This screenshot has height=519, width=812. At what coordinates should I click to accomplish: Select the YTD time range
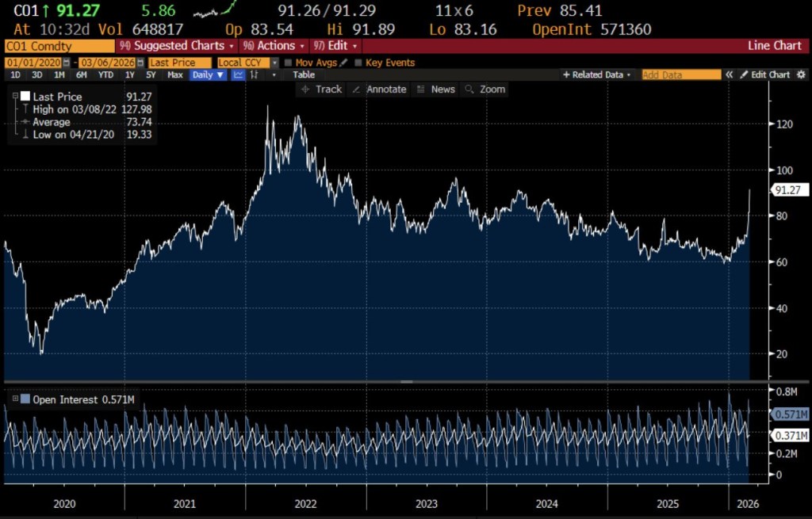(x=105, y=74)
